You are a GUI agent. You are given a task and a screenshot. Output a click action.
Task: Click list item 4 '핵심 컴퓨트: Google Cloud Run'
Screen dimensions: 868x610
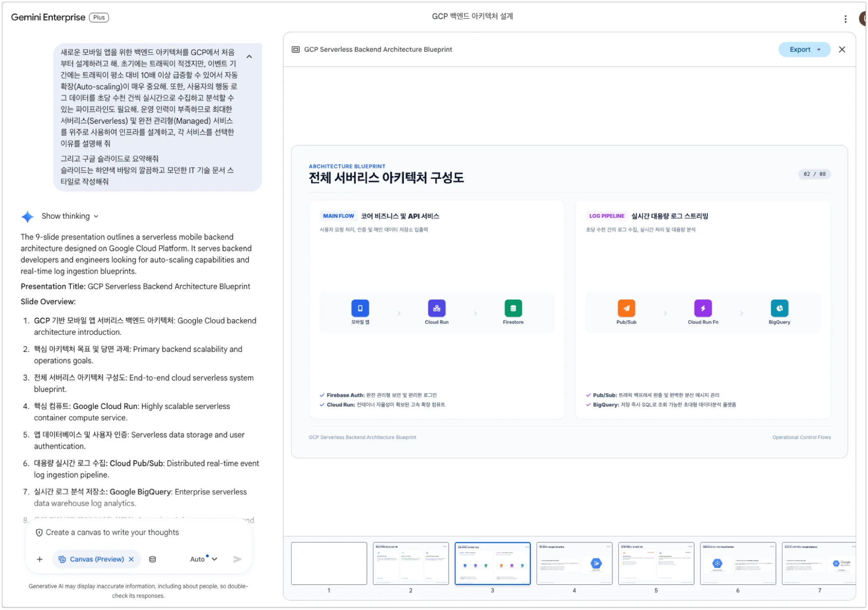(x=132, y=412)
